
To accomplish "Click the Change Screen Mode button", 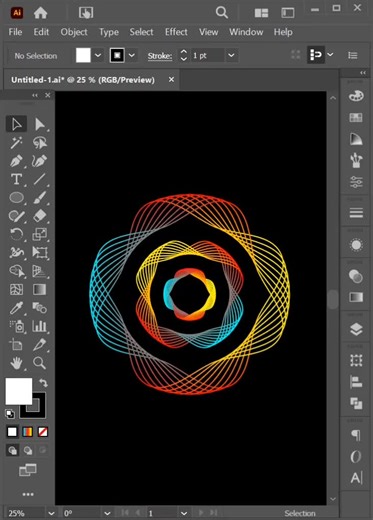I will pos(28,470).
